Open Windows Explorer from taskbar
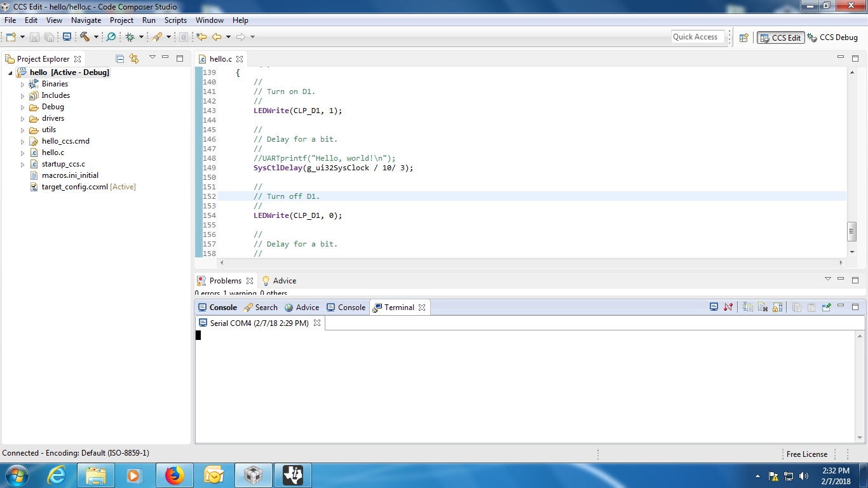Viewport: 868px width, 488px height. point(95,475)
